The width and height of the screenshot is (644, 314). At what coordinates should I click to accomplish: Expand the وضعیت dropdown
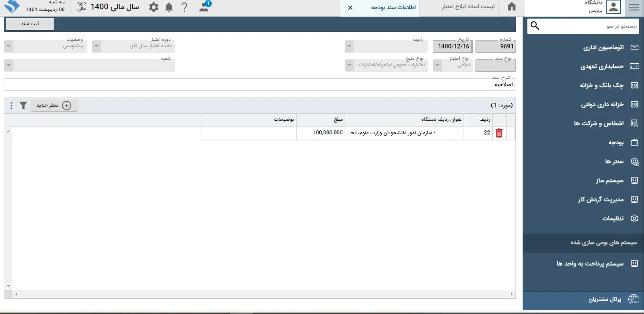click(8, 47)
